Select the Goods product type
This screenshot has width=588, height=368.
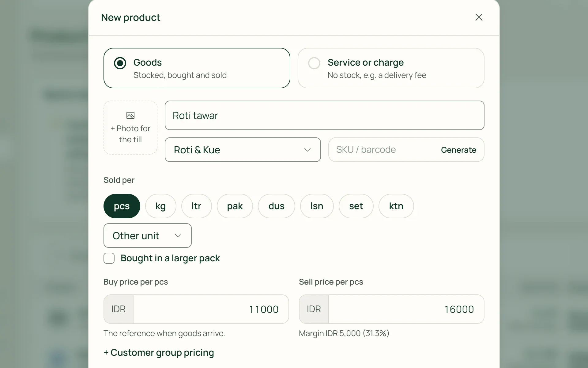[x=197, y=68]
